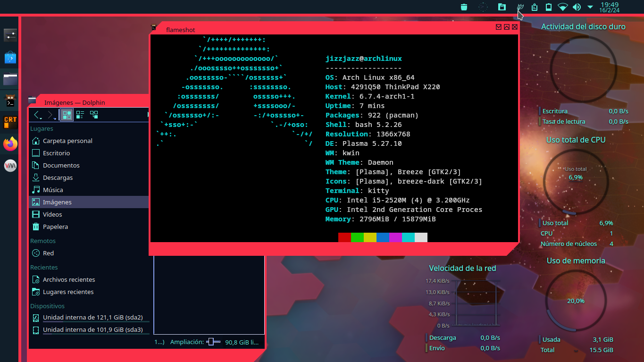Screen dimensions: 644x362
Task: Open Lugares recientes in sidebar
Action: pos(89,292)
